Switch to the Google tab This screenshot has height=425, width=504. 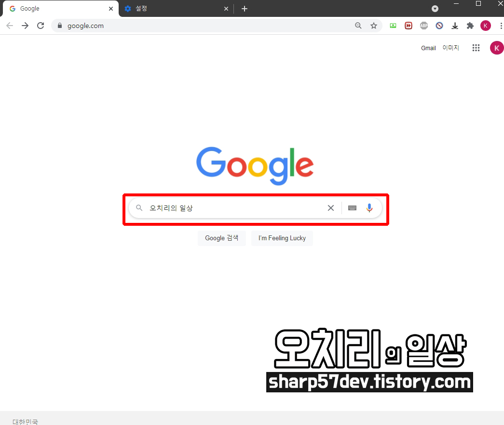(61, 9)
